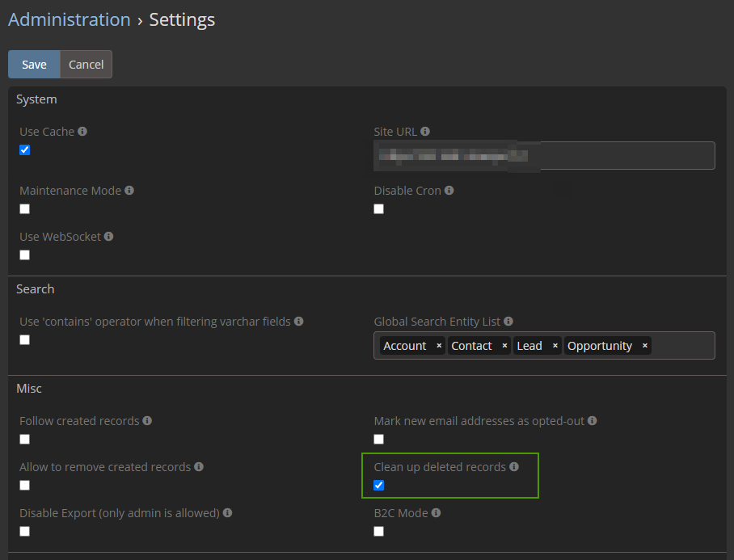
Task: Click info icon beside Site URL label
Action: pyautogui.click(x=425, y=132)
